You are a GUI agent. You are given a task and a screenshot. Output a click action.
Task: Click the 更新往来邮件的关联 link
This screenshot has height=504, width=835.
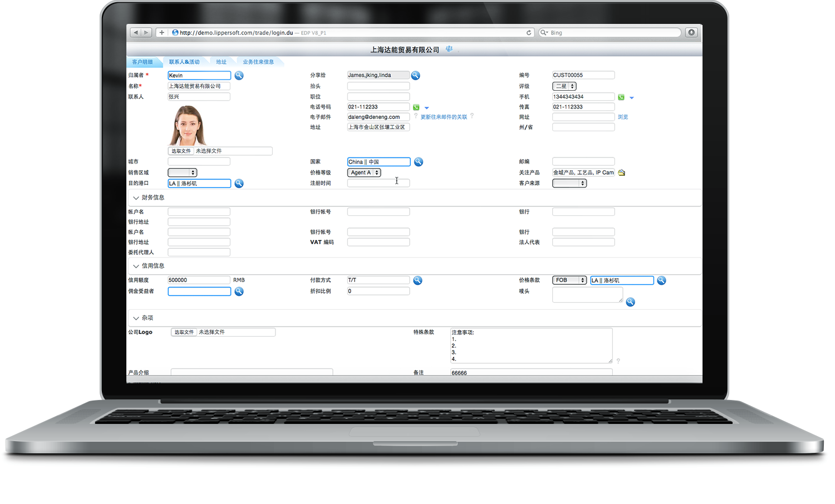point(444,117)
